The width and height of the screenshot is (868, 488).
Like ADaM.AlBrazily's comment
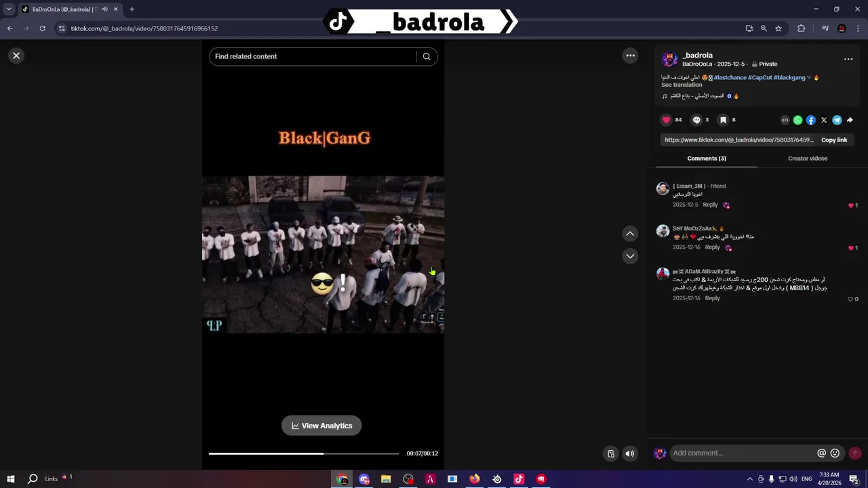[x=851, y=299]
